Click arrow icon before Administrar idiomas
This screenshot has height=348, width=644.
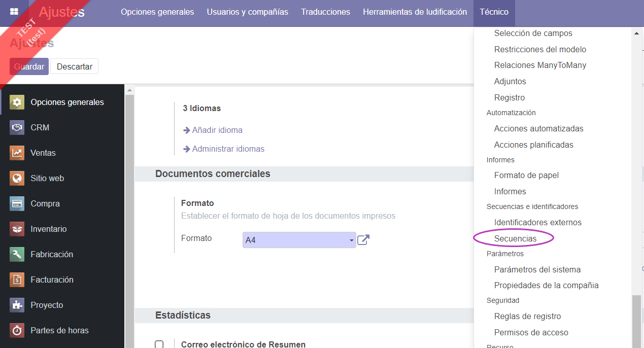187,149
